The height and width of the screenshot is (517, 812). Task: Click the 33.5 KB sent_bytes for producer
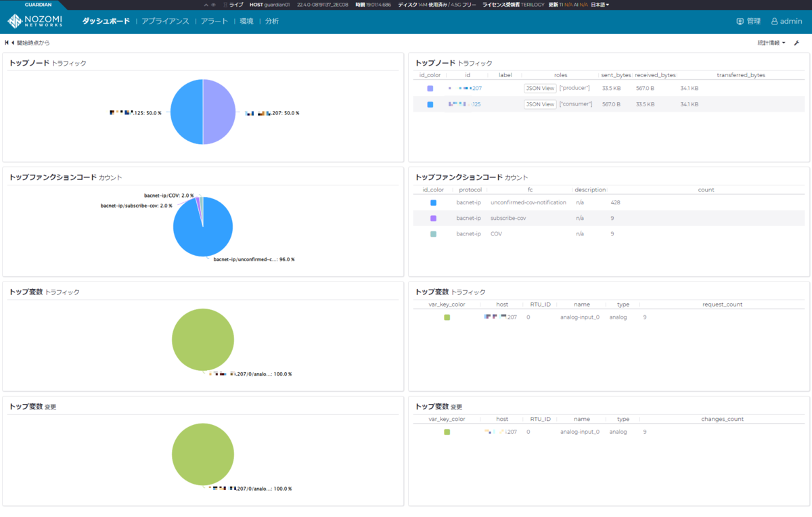point(611,88)
